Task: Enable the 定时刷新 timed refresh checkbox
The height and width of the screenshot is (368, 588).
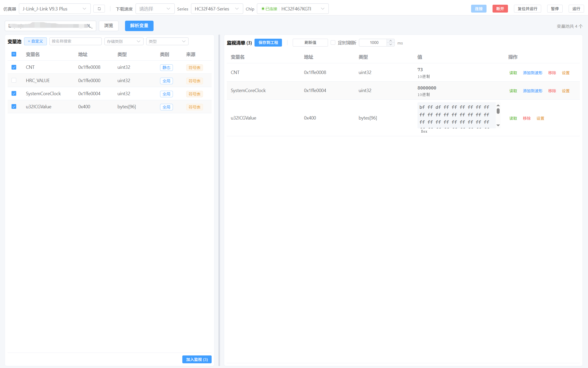Action: (333, 43)
